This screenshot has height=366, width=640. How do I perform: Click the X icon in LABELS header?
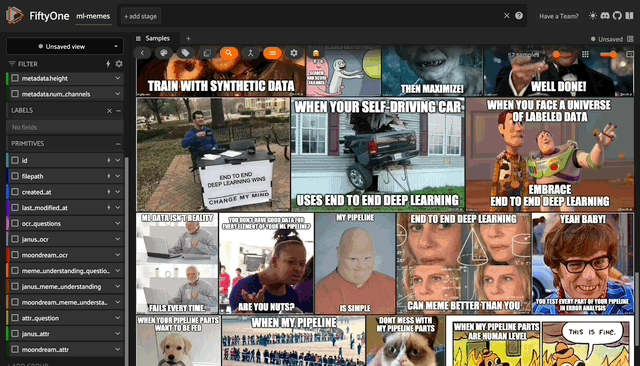(x=109, y=111)
